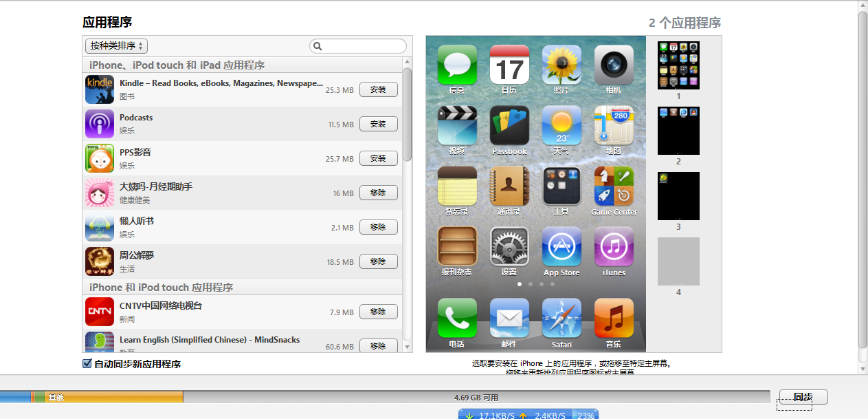Click the network speed status widget
Image resolution: width=868 pixels, height=419 pixels.
(x=528, y=415)
